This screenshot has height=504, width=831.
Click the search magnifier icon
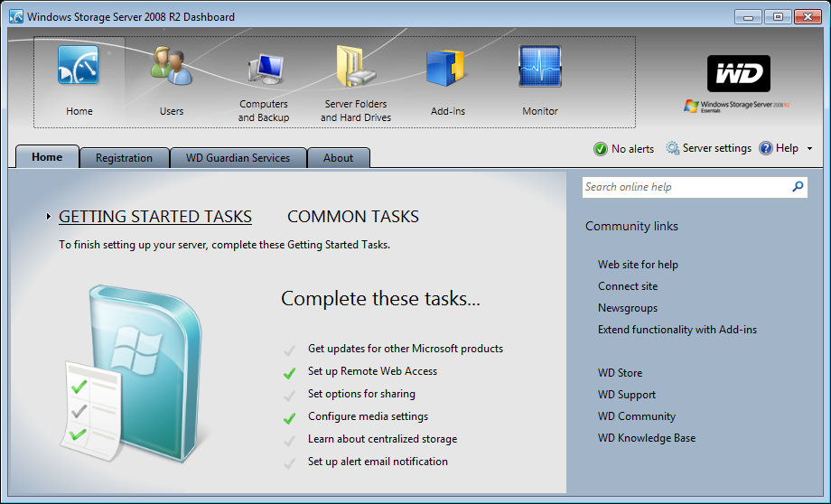tap(798, 187)
